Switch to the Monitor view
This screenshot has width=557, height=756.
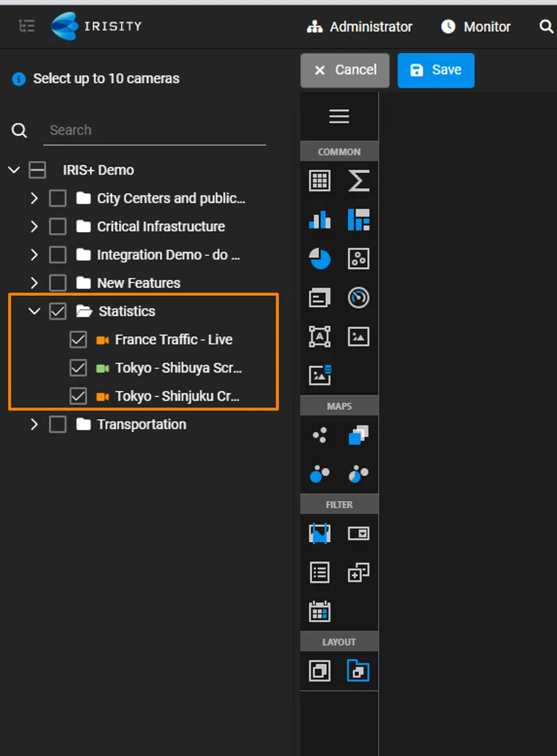tap(476, 26)
